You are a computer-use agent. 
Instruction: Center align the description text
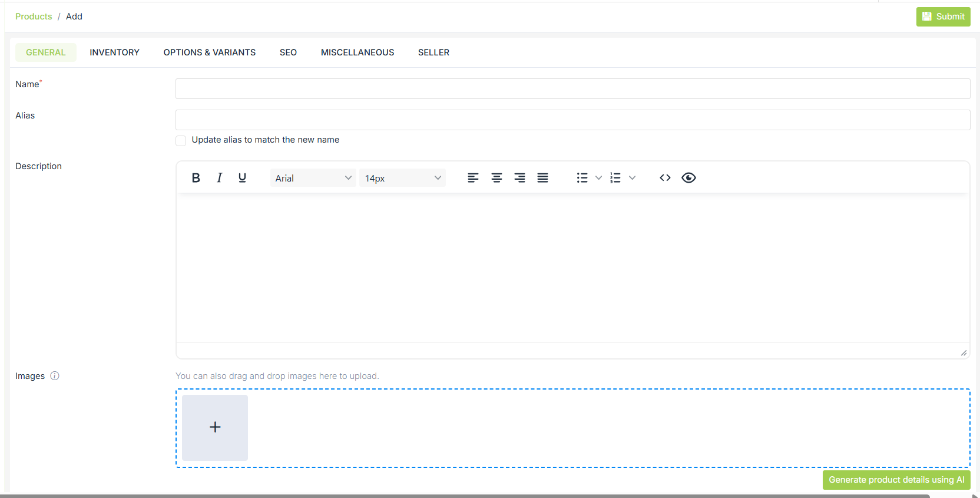click(496, 178)
